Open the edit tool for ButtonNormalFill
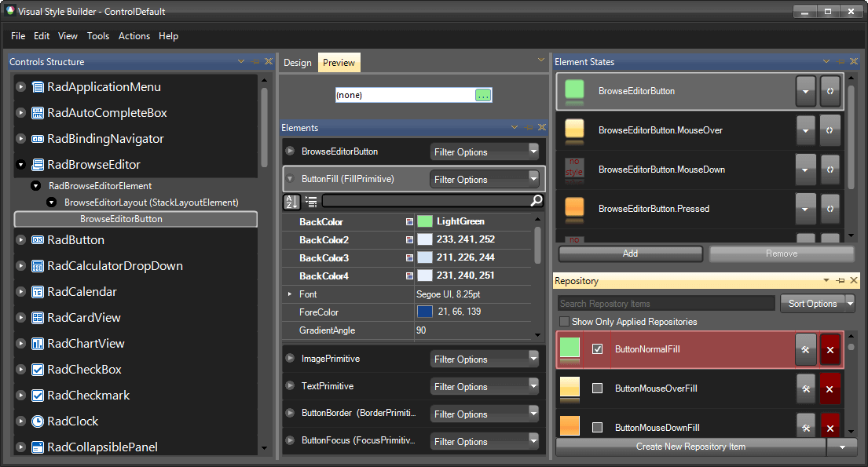The image size is (868, 467). click(806, 350)
